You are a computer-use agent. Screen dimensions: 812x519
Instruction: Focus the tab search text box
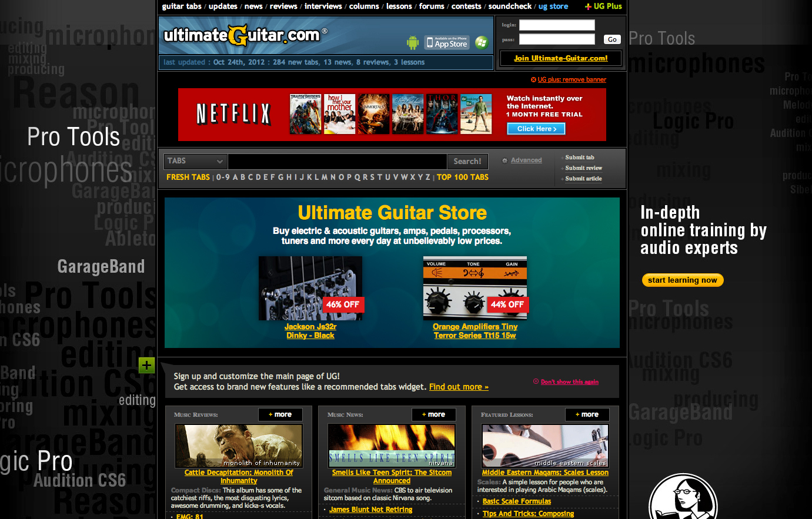[338, 161]
